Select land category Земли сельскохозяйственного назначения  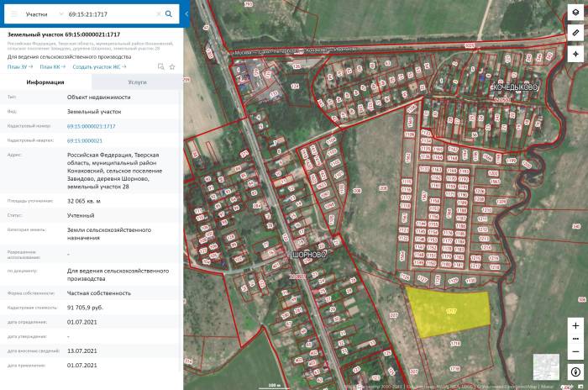point(109,234)
